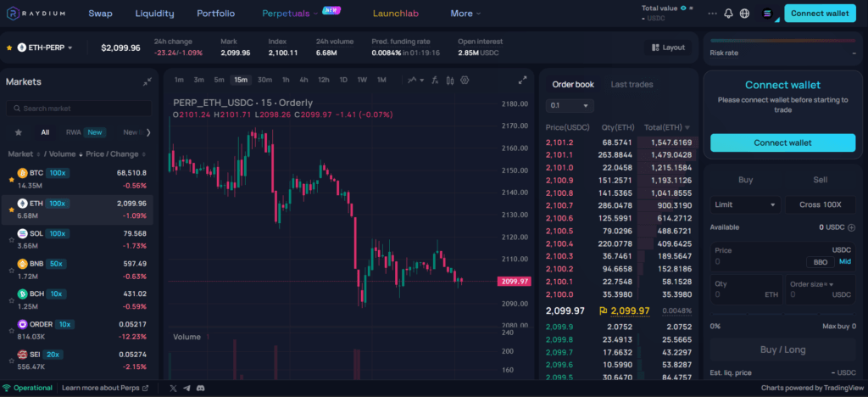Image resolution: width=868 pixels, height=397 pixels.
Task: Click the order percentage slider track
Action: click(782, 315)
